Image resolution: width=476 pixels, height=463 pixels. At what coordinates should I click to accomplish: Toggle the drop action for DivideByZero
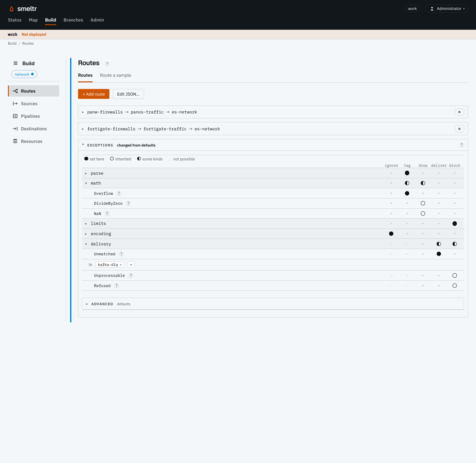click(423, 203)
